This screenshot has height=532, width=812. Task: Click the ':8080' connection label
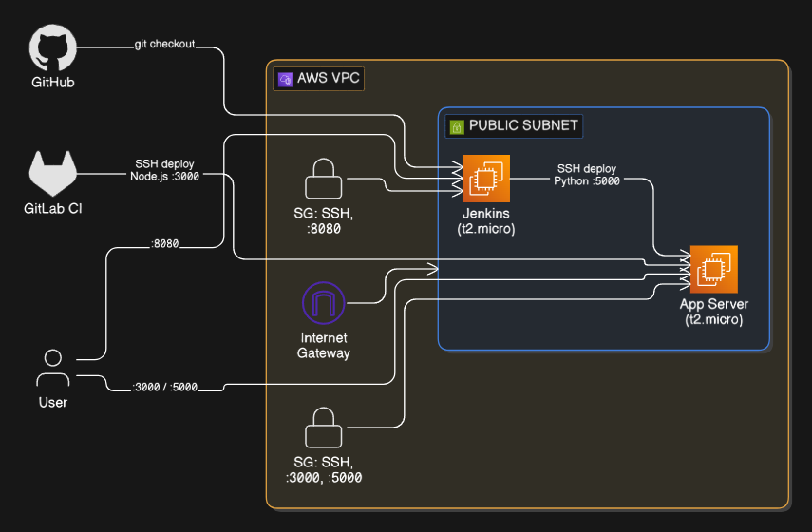tap(164, 243)
